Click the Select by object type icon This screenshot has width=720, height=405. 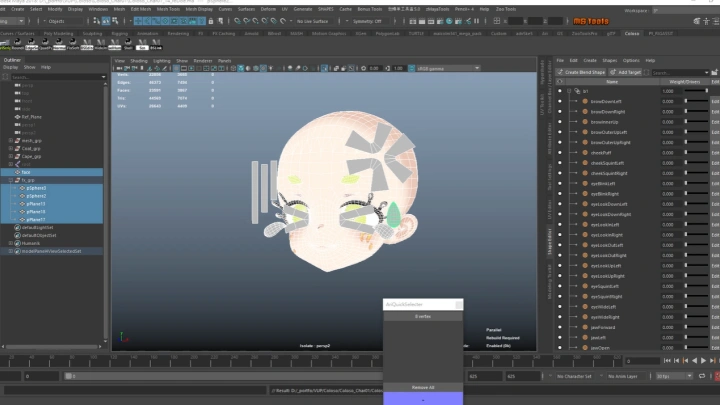(x=106, y=21)
